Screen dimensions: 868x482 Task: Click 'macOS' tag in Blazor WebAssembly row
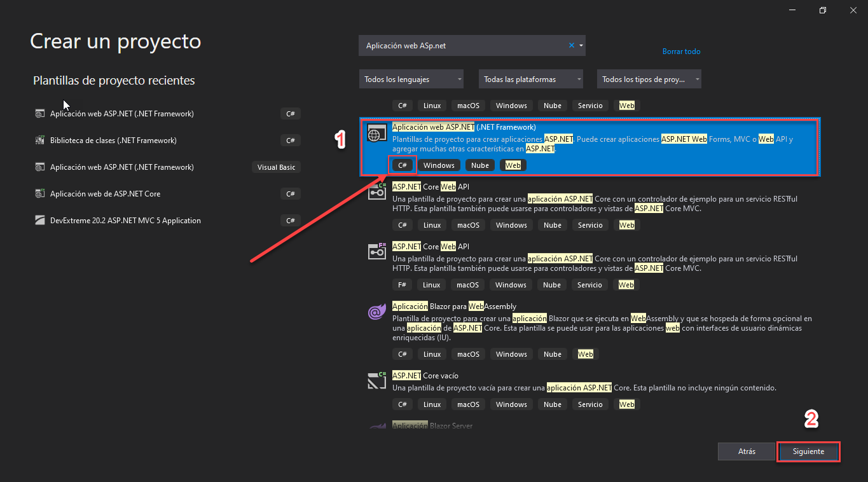click(x=468, y=354)
